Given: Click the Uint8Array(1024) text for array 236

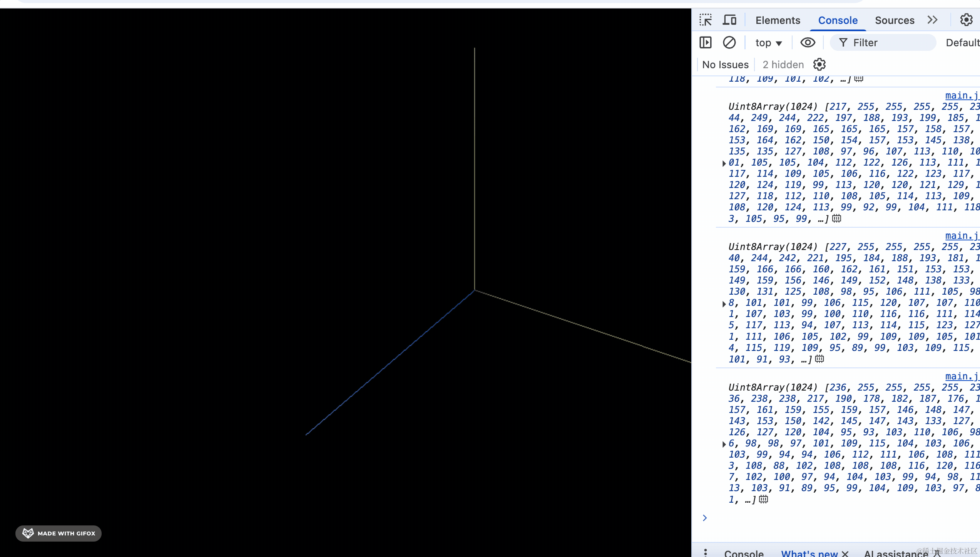Looking at the screenshot, I should tap(773, 387).
